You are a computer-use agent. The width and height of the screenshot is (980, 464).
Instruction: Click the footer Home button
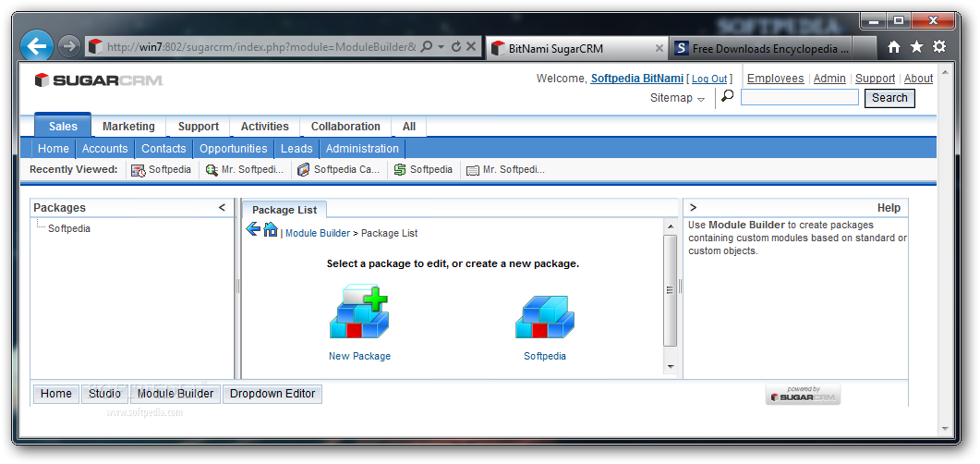coord(56,394)
